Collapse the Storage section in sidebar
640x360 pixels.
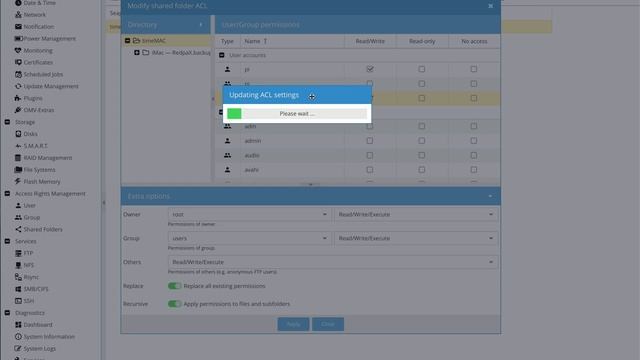(x=7, y=122)
